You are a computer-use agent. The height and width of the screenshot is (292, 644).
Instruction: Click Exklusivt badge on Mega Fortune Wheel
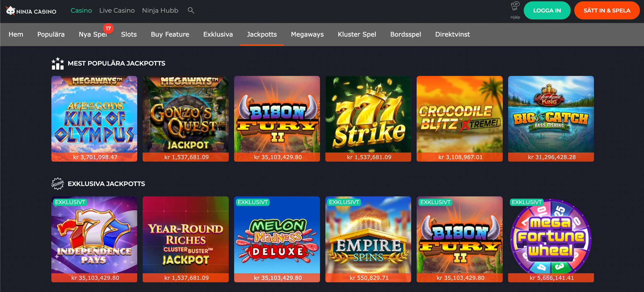(x=527, y=202)
